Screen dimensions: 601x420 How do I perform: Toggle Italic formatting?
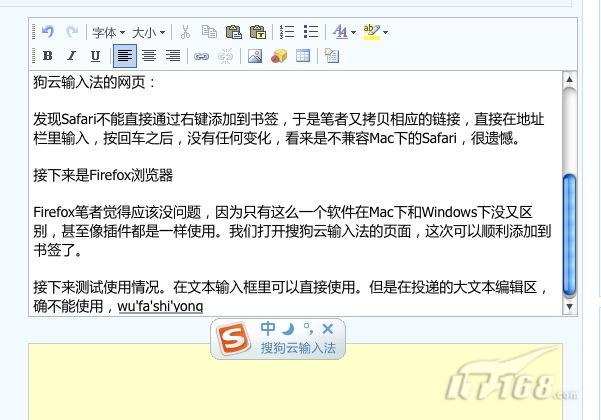tap(71, 56)
